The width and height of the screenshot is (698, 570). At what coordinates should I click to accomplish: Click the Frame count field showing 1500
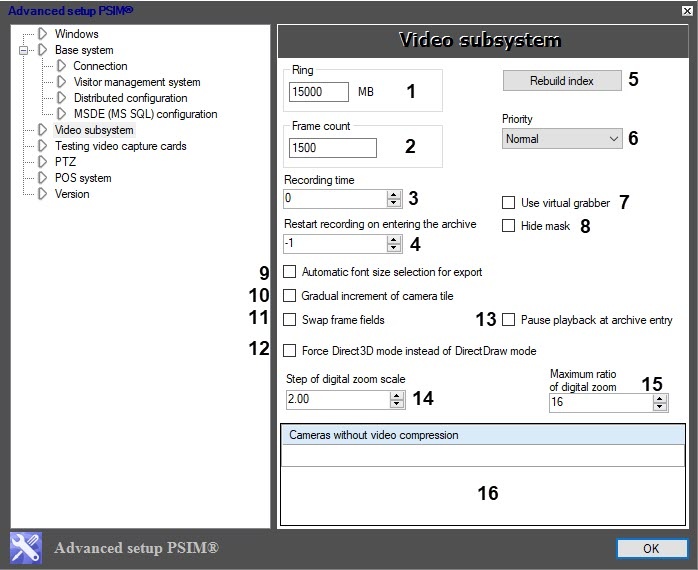click(333, 148)
